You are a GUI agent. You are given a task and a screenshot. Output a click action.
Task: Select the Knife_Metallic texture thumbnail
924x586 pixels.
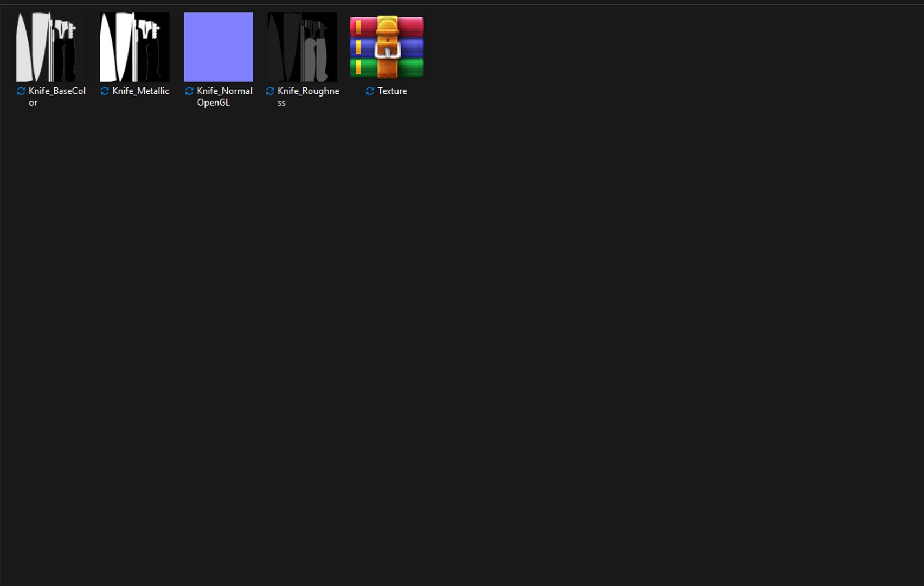[x=134, y=47]
